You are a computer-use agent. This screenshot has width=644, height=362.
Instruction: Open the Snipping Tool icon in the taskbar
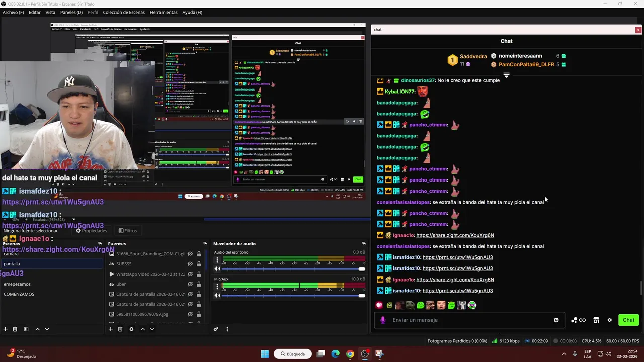[379, 354]
